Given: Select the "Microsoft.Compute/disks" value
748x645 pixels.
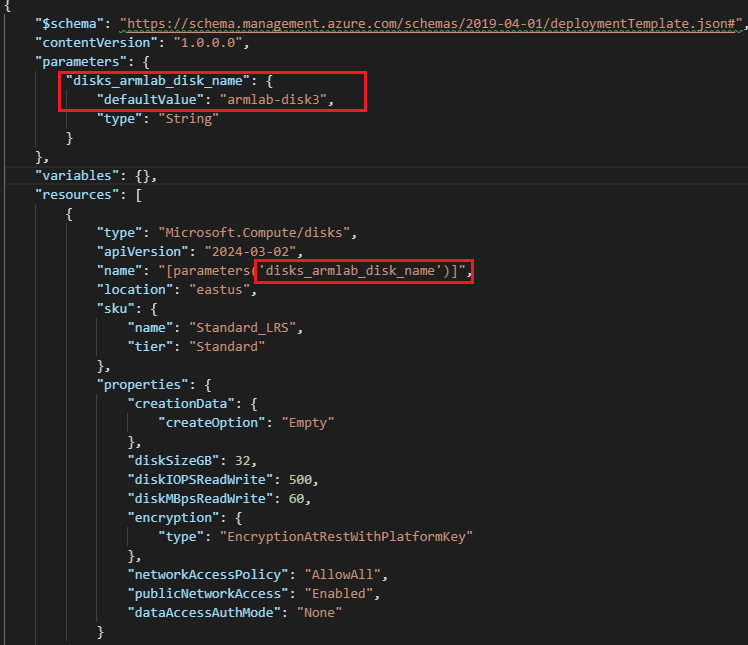Looking at the screenshot, I should point(254,233).
